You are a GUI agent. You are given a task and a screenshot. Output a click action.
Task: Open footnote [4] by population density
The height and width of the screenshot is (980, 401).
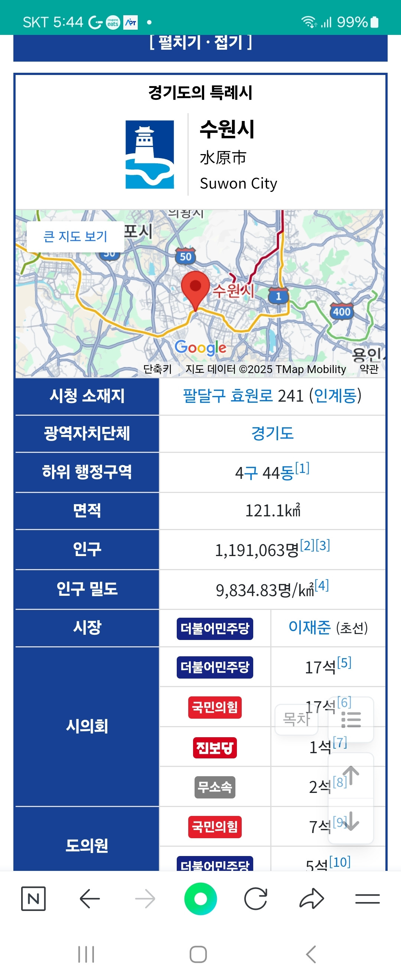click(322, 585)
